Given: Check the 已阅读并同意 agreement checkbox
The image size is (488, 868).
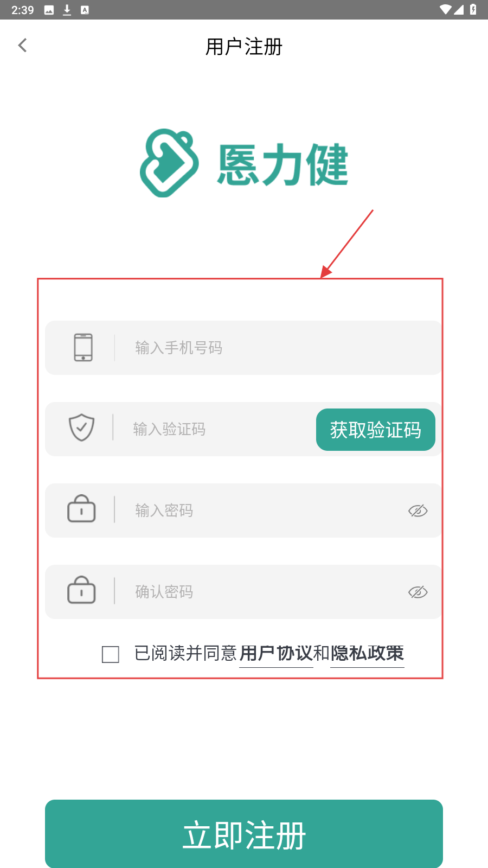Looking at the screenshot, I should coord(111,654).
